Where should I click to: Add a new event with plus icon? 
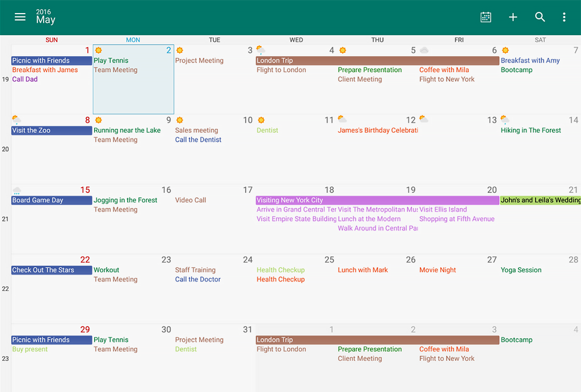pyautogui.click(x=513, y=17)
